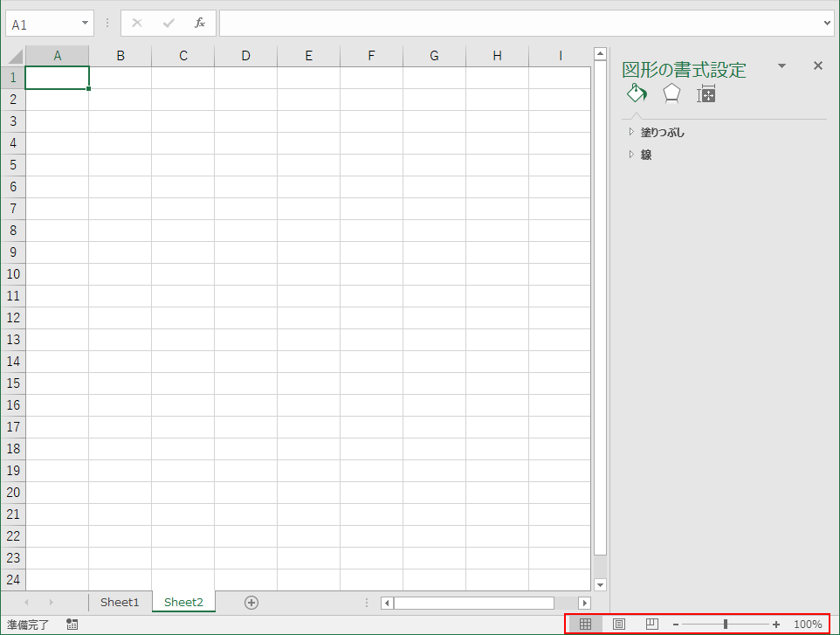
Task: Add a new sheet with plus button
Action: point(251,603)
